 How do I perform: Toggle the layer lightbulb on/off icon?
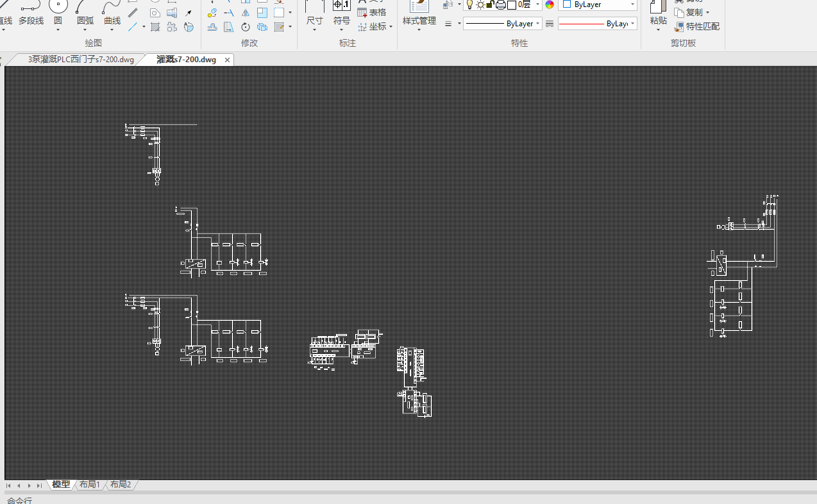(469, 5)
